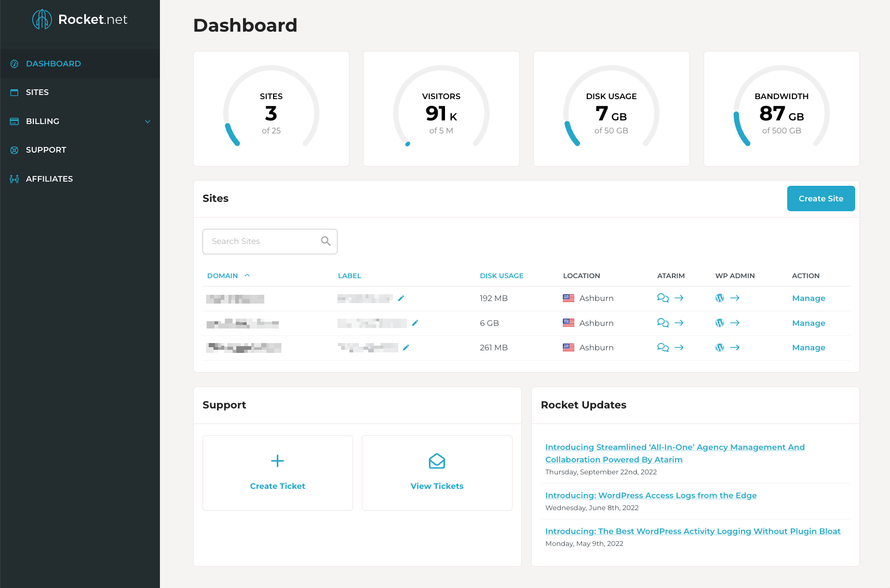Click the Visitors gauge card

[x=441, y=109]
